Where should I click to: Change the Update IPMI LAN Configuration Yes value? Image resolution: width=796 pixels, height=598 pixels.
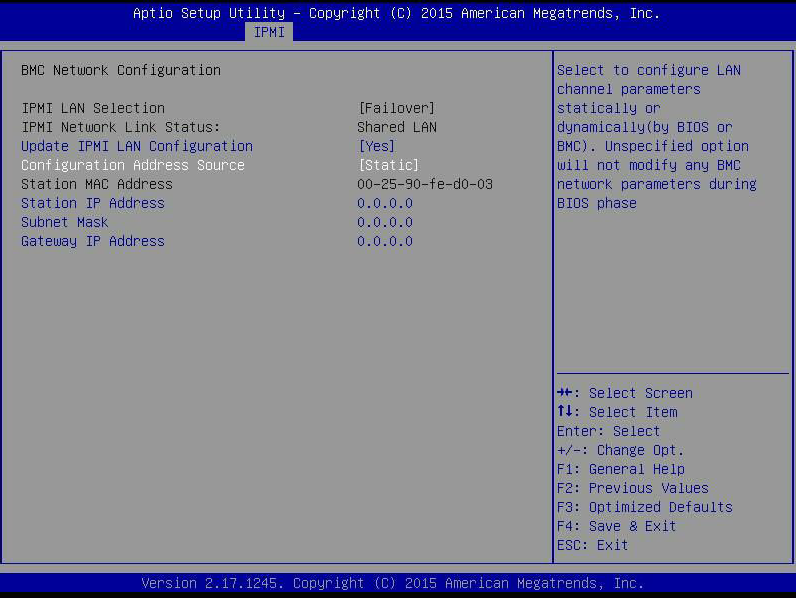(x=377, y=146)
